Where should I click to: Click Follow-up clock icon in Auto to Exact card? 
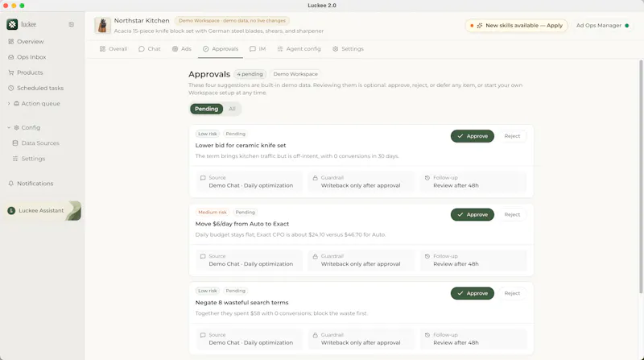[427, 256]
